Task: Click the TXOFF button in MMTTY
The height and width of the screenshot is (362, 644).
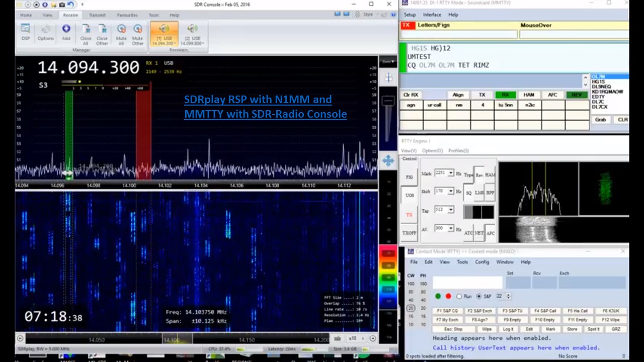Action: click(409, 233)
